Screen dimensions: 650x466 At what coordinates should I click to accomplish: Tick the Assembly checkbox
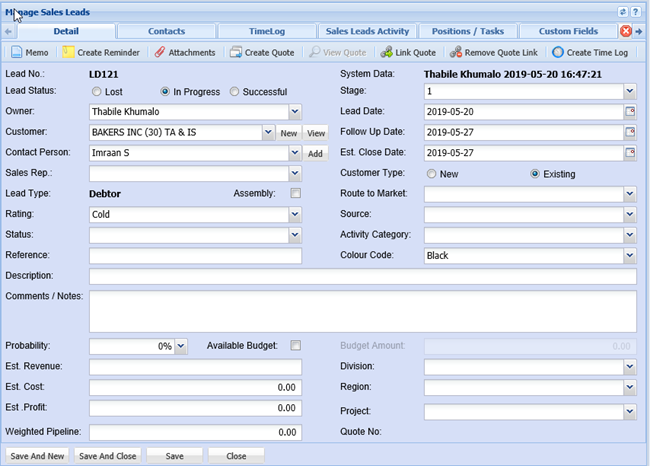pos(295,193)
